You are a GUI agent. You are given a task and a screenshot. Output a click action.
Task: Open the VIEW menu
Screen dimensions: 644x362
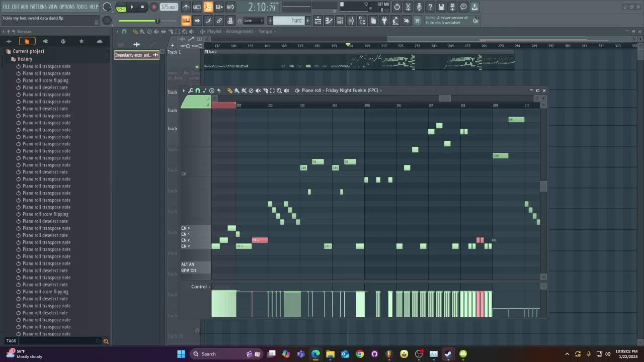point(53,7)
